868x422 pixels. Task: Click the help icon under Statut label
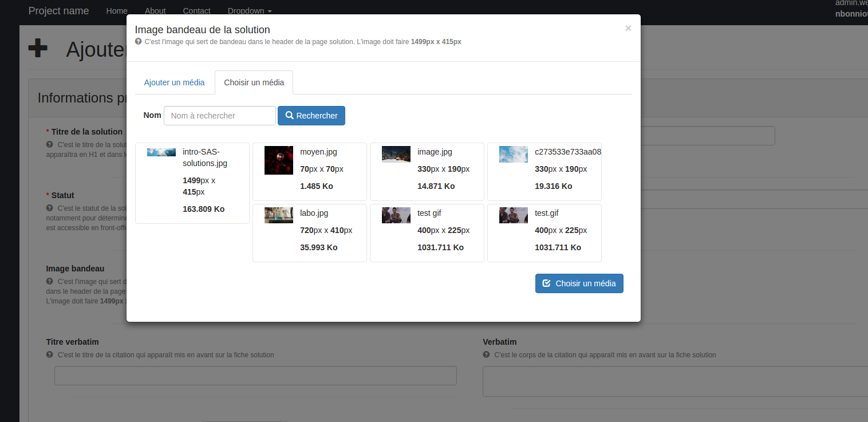[x=49, y=208]
